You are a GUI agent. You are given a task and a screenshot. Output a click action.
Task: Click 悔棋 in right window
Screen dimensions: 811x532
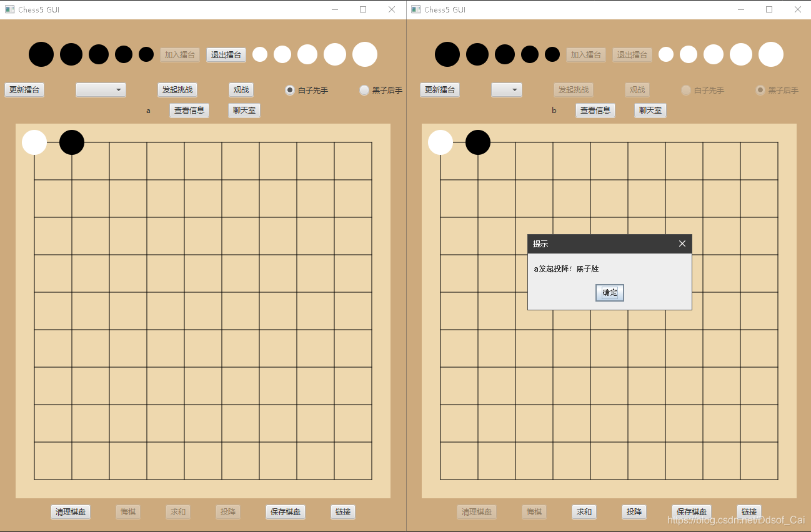pos(534,512)
